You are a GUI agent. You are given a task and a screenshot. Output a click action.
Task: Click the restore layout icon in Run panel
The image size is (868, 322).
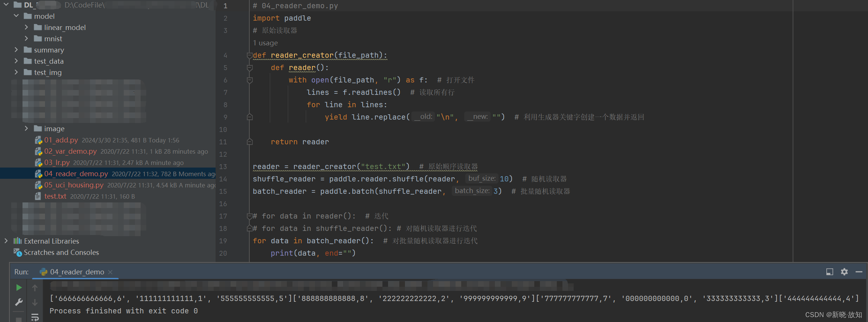click(x=829, y=272)
